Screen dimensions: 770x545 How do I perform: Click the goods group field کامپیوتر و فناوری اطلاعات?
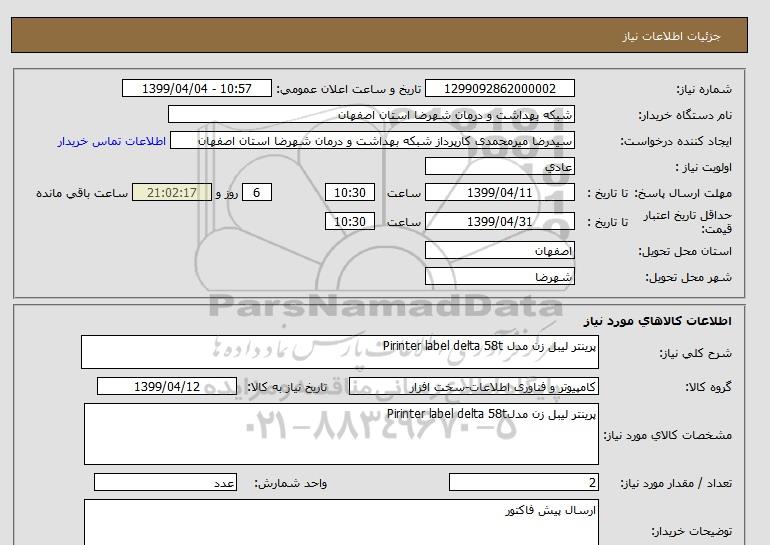pyautogui.click(x=474, y=386)
